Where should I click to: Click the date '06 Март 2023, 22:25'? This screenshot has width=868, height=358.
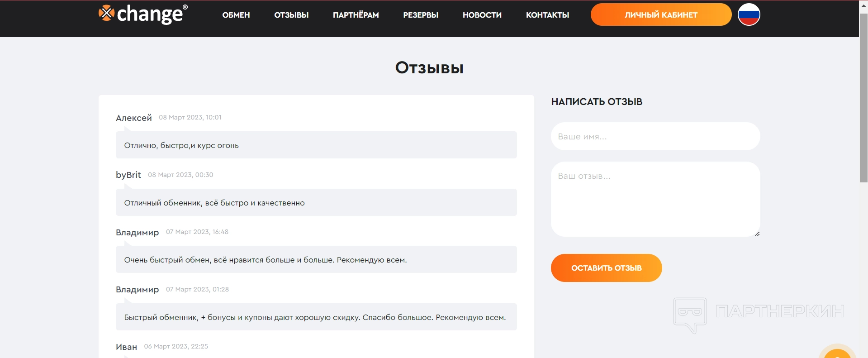[x=176, y=346]
